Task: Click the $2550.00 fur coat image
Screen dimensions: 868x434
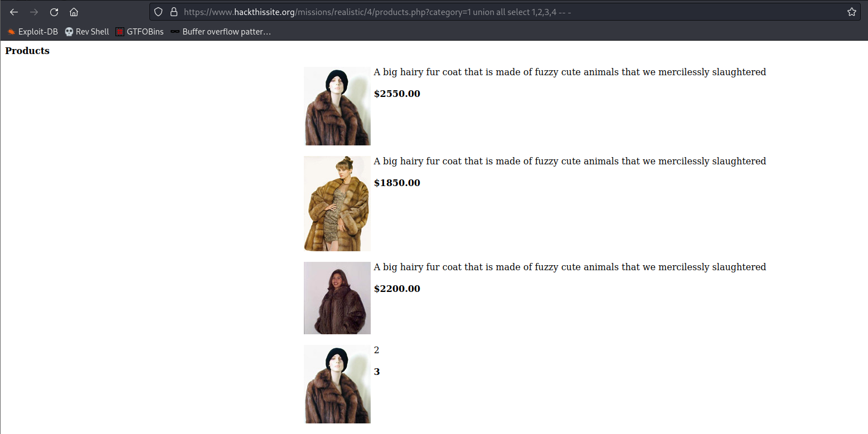Action: [337, 106]
